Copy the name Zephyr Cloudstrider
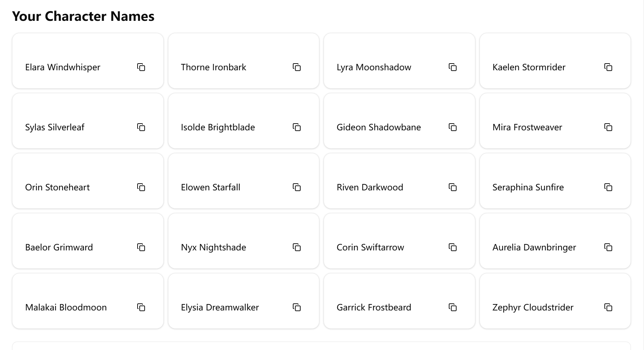The height and width of the screenshot is (350, 644). [x=609, y=307]
